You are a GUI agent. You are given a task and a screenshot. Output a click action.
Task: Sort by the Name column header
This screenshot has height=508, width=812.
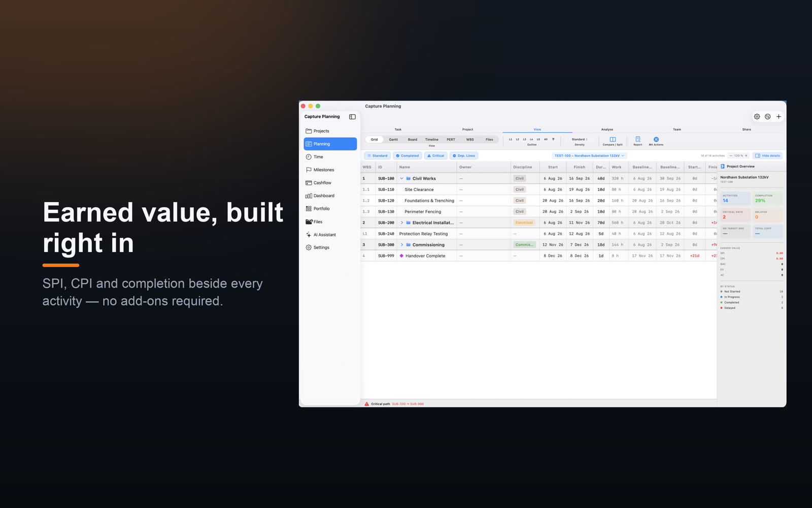click(427, 167)
